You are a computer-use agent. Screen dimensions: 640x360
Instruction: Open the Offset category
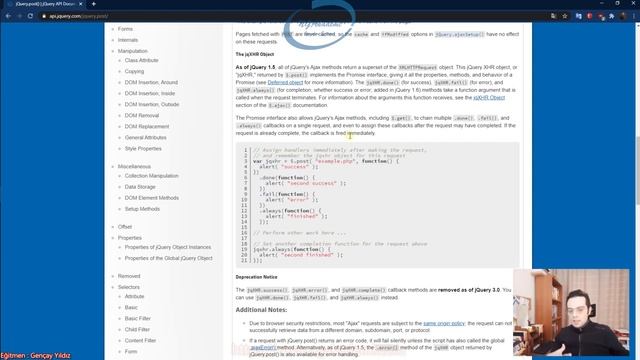coord(125,227)
